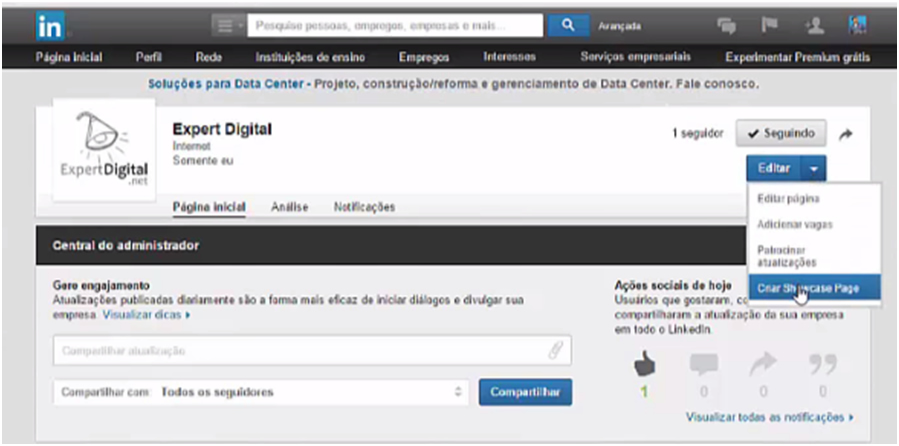Click the quotation marks mentions icon
This screenshot has height=446, width=899.
click(823, 364)
